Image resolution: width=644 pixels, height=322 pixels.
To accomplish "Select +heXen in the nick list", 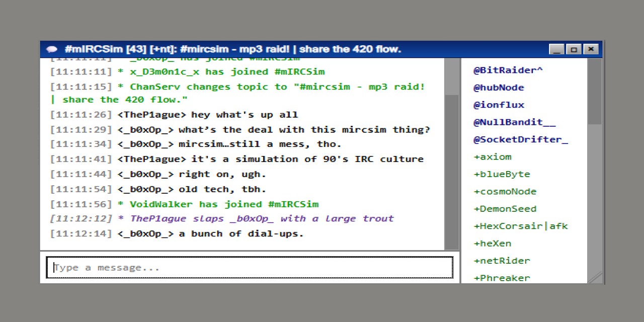I will [493, 243].
